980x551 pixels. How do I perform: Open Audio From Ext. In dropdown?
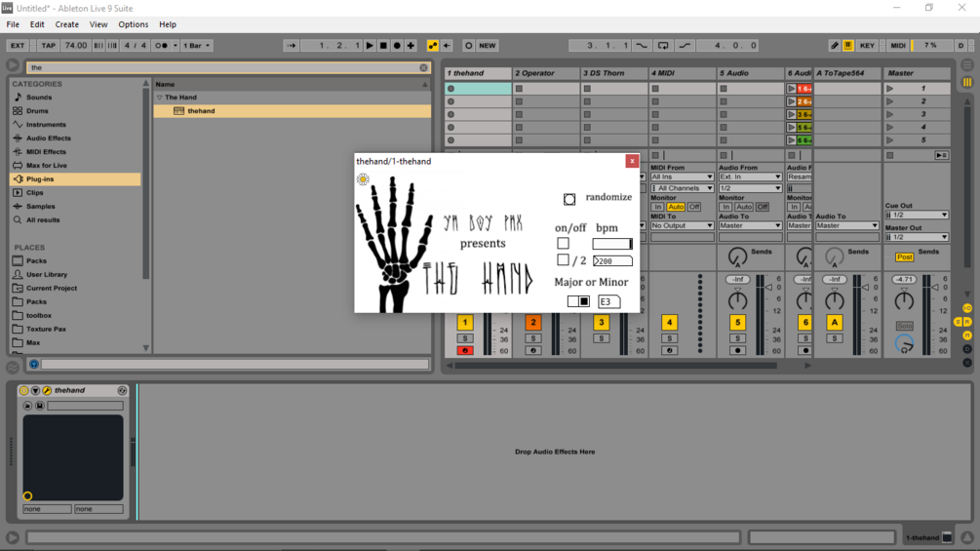(750, 177)
